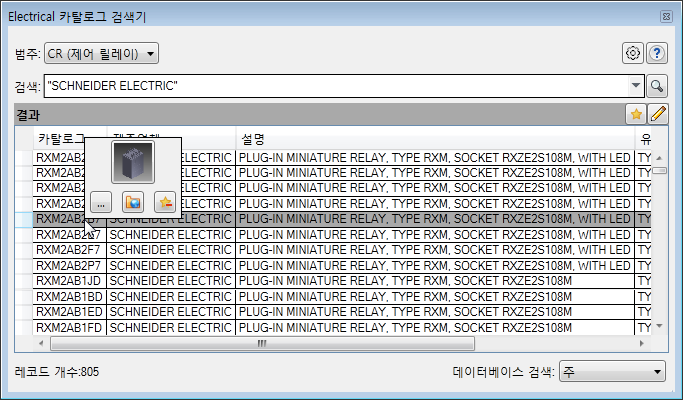Open 데이터베이스 검색 dropdown
The height and width of the screenshot is (400, 683).
pos(612,372)
